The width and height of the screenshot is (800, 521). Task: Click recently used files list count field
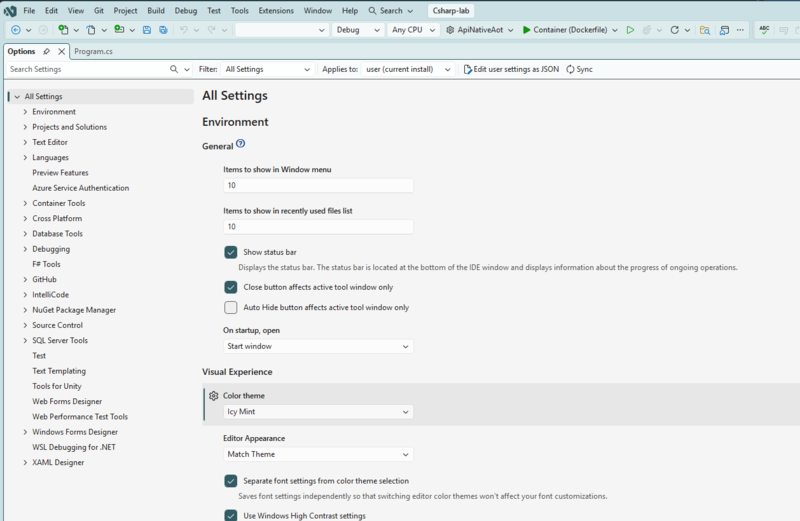tap(318, 227)
